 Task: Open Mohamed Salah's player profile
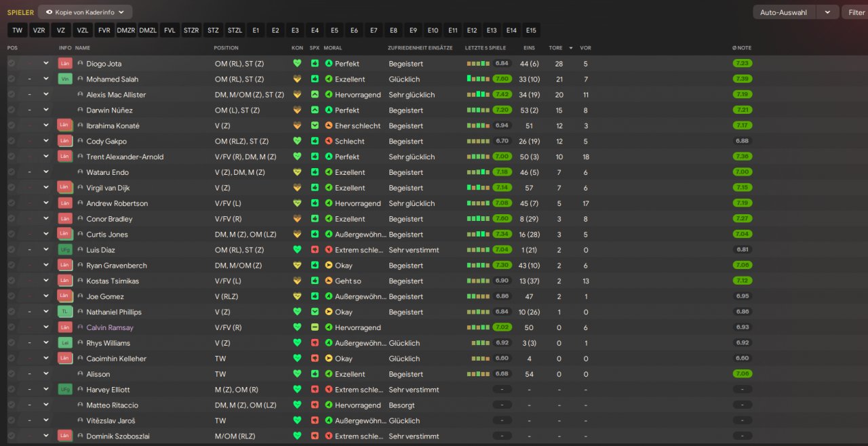(x=112, y=79)
